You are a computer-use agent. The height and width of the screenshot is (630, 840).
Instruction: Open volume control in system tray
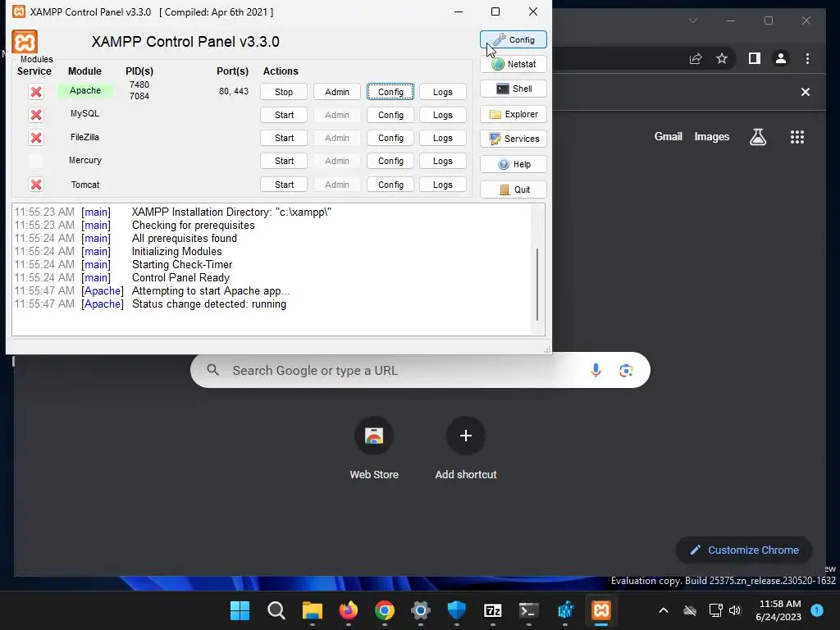click(x=735, y=610)
